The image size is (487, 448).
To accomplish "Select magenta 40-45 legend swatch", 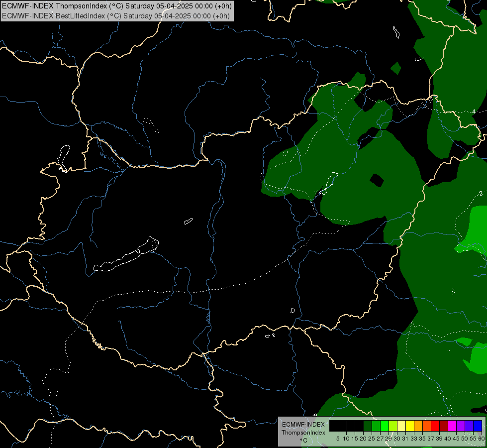I will 452,426.
